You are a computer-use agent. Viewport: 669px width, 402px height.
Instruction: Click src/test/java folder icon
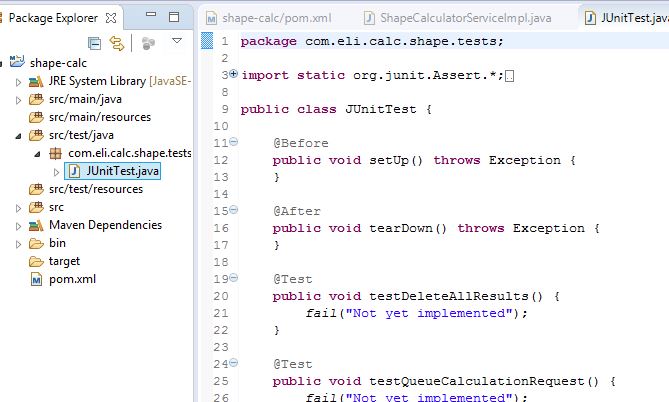pyautogui.click(x=36, y=135)
